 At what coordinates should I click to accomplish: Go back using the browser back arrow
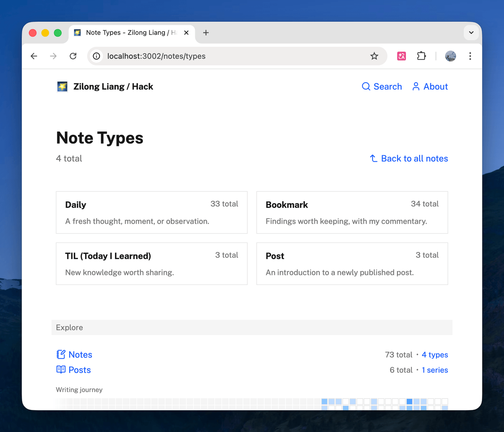pyautogui.click(x=34, y=56)
